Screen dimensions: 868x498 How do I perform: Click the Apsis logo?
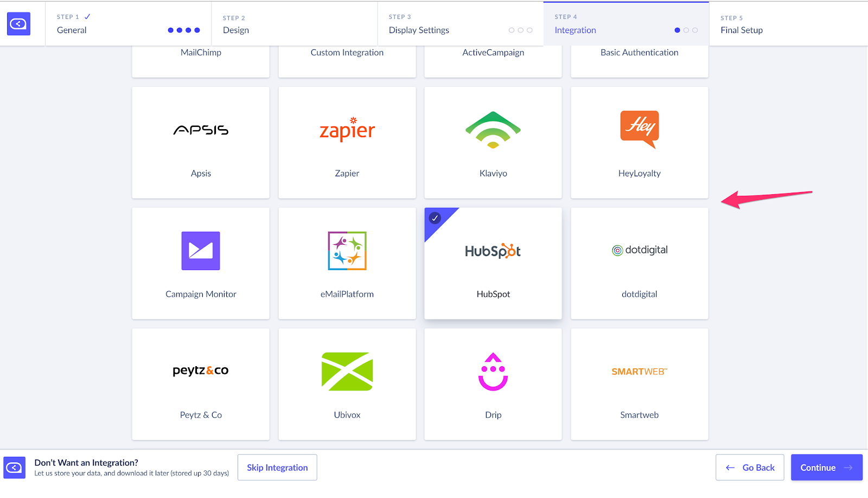201,130
